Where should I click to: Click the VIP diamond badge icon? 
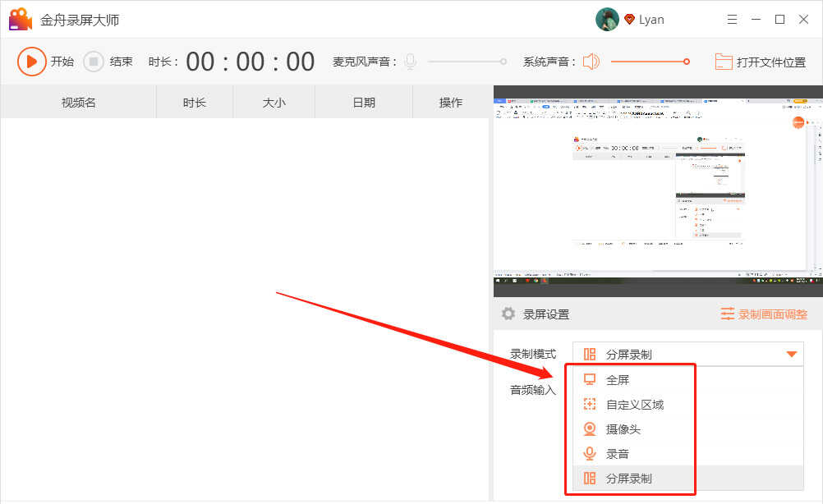630,20
